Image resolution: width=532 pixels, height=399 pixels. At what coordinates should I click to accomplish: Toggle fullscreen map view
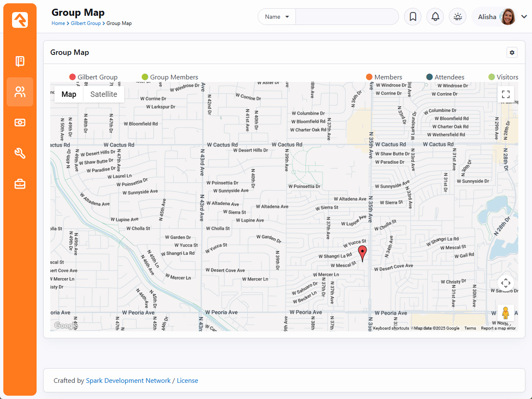point(506,94)
